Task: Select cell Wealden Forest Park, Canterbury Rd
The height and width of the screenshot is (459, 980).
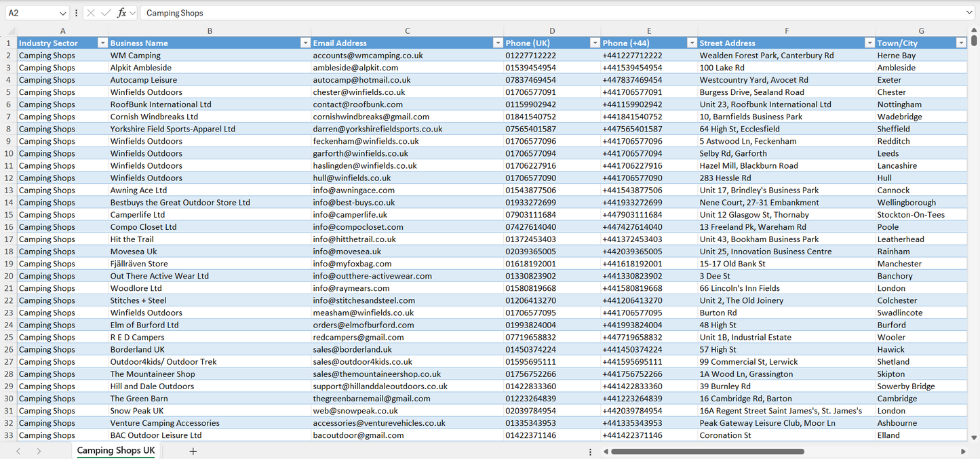Action: click(x=787, y=56)
